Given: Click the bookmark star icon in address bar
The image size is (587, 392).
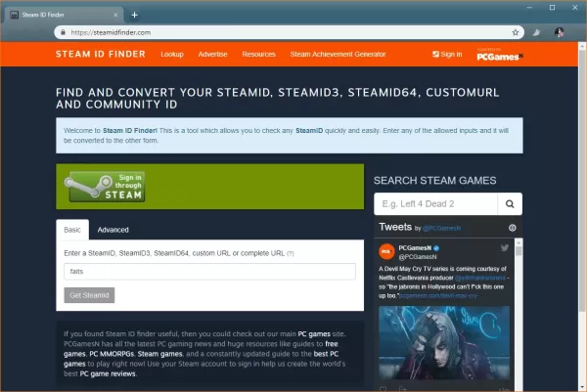Looking at the screenshot, I should click(516, 32).
